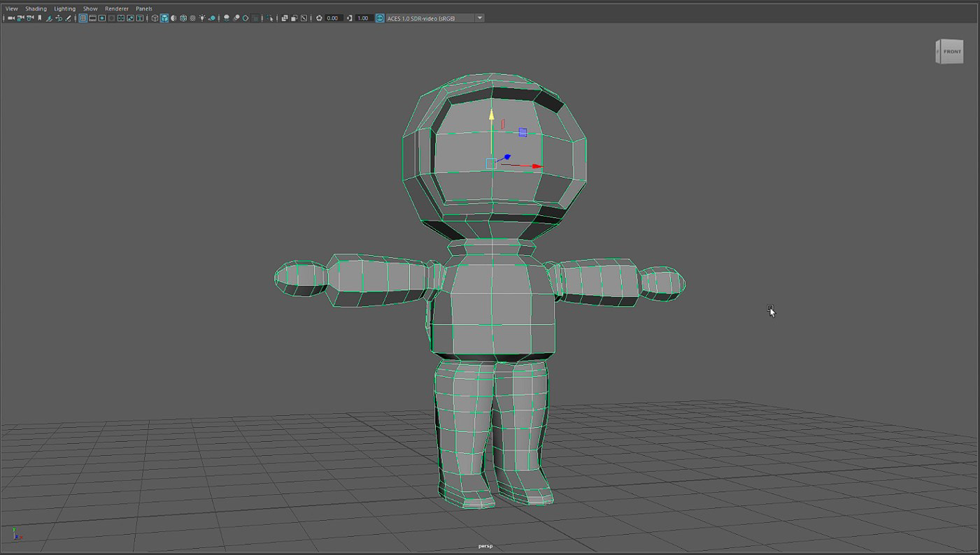Viewport: 980px width, 555px height.
Task: Toggle Use Default Material icon
Action: pos(173,18)
